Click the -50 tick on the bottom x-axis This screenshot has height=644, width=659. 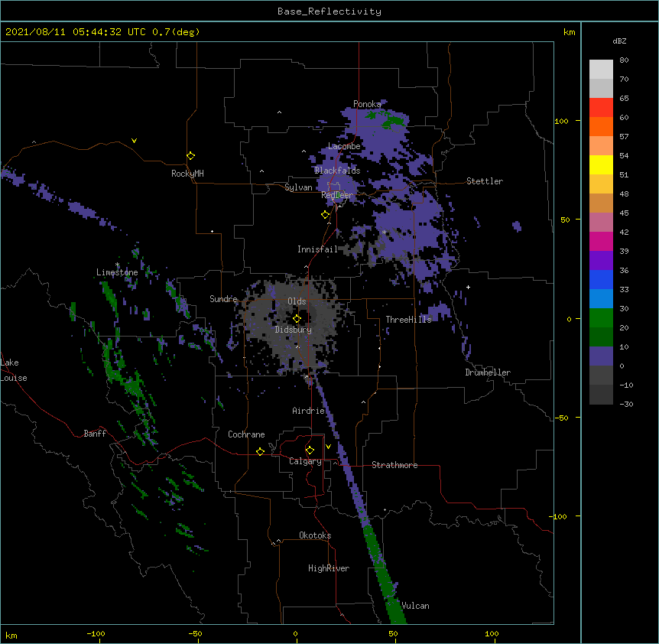click(195, 634)
